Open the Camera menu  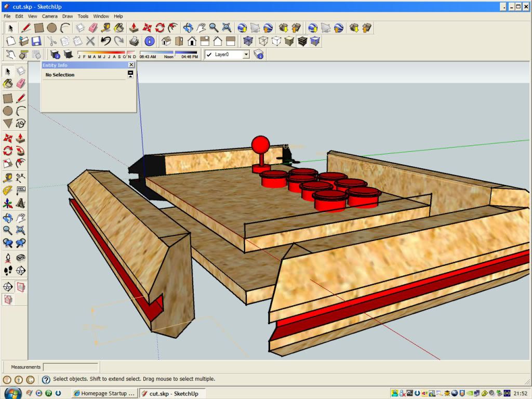tap(49, 16)
